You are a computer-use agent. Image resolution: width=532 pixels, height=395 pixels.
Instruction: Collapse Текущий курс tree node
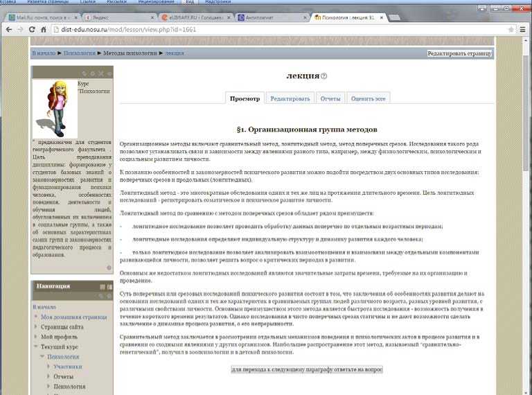click(35, 346)
